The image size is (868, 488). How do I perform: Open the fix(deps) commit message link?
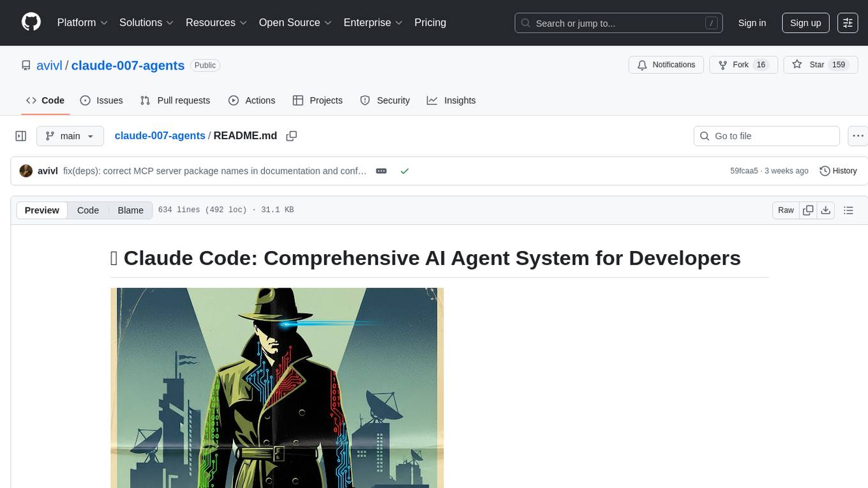(215, 171)
